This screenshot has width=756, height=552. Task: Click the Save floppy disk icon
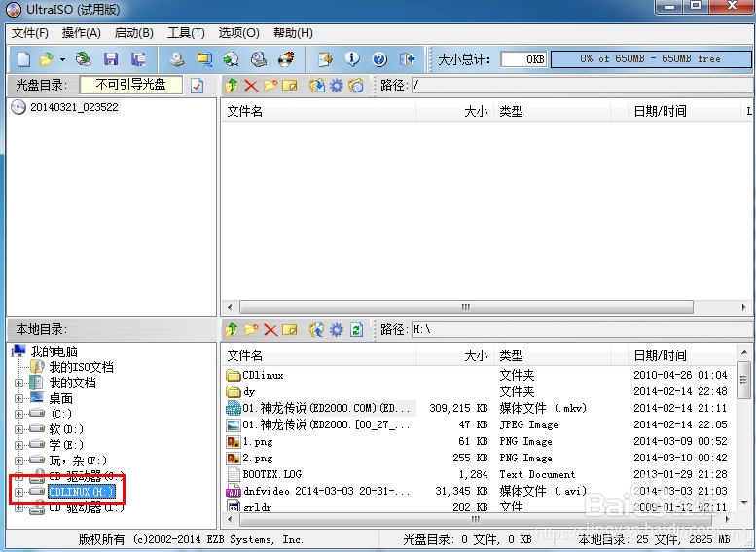[111, 59]
